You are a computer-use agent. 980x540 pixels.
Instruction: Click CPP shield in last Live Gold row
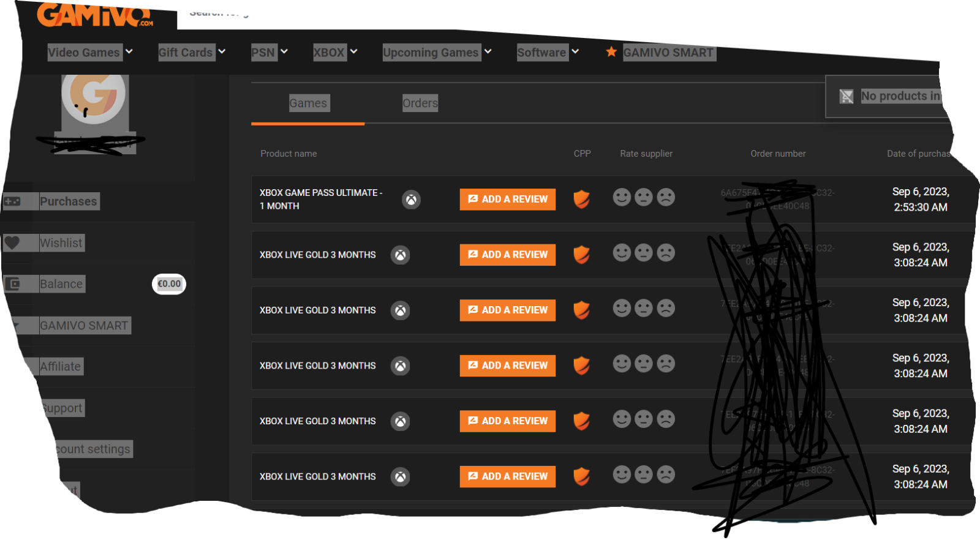pyautogui.click(x=581, y=476)
